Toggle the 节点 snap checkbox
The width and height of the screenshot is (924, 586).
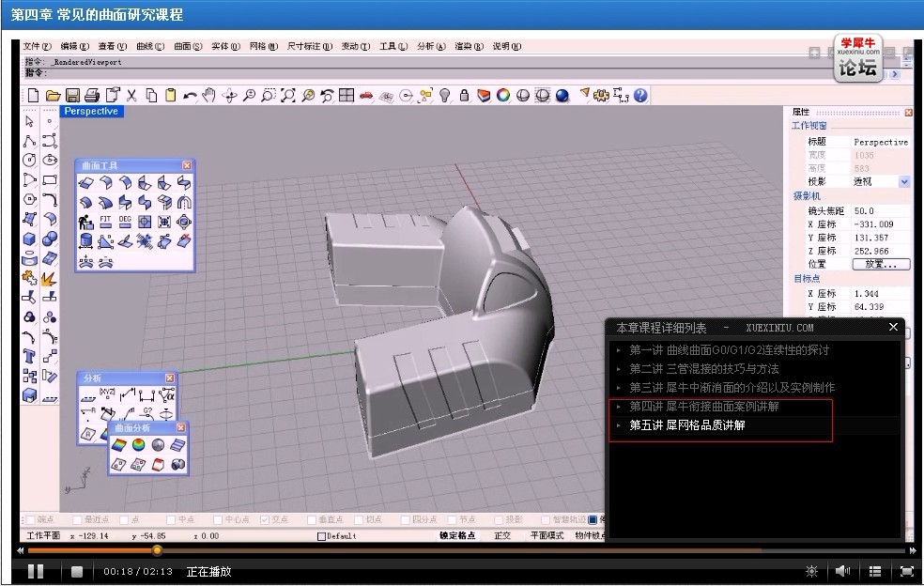coord(452,520)
